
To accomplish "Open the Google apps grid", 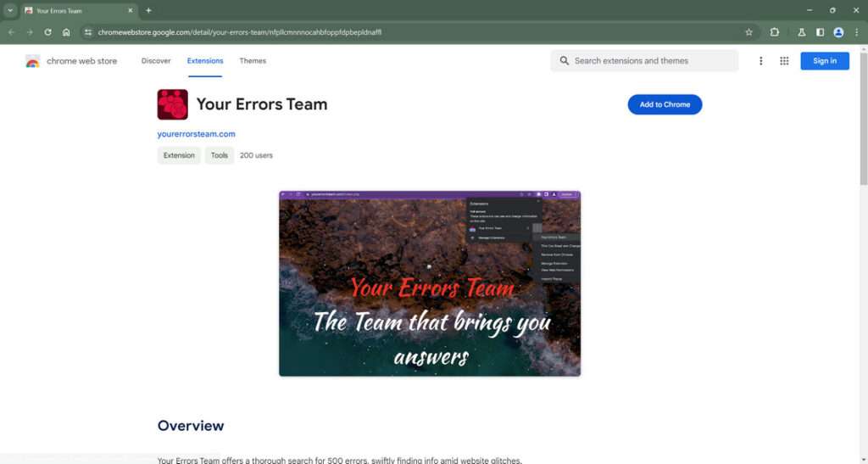I will pos(784,61).
